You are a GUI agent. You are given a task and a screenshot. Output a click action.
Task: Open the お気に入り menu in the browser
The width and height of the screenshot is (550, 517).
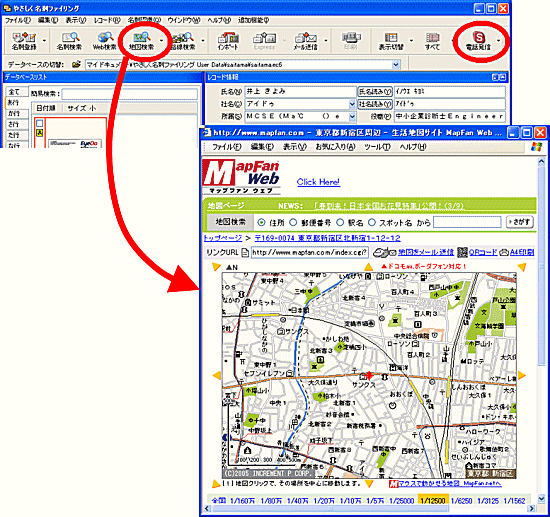pos(335,147)
